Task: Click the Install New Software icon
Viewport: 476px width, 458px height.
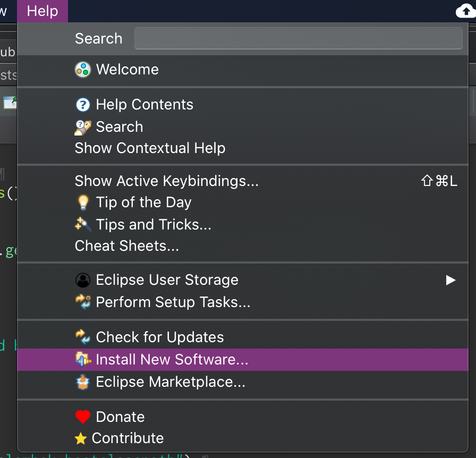Action: (x=83, y=359)
